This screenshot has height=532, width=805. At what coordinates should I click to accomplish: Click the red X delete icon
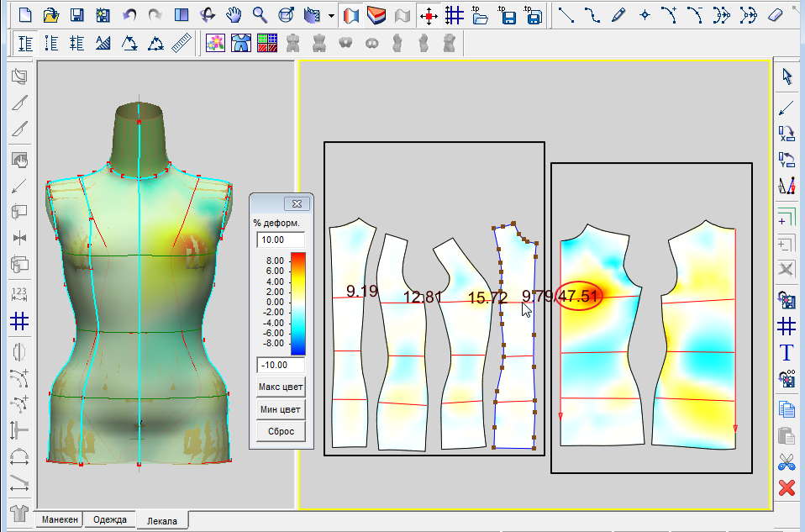point(787,487)
